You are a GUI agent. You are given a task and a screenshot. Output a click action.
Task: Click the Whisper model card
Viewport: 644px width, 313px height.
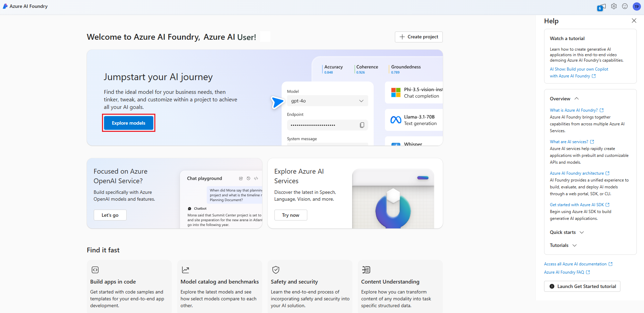click(414, 141)
